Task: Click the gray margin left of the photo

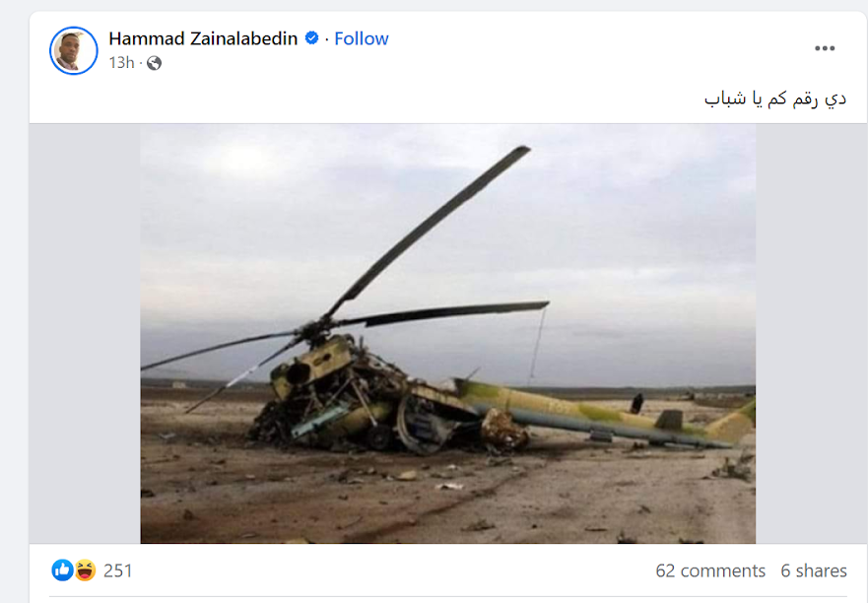Action: 85,334
